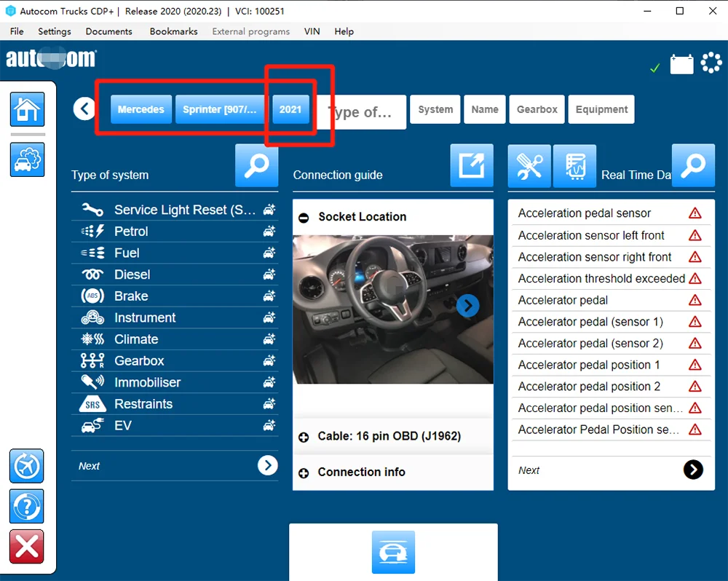Click the EV car plug icon

92,425
